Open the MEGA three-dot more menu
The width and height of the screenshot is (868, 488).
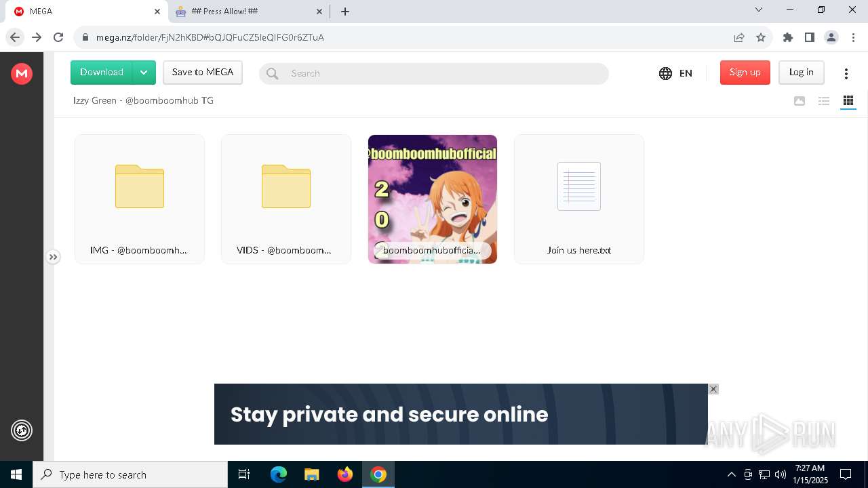(x=846, y=73)
